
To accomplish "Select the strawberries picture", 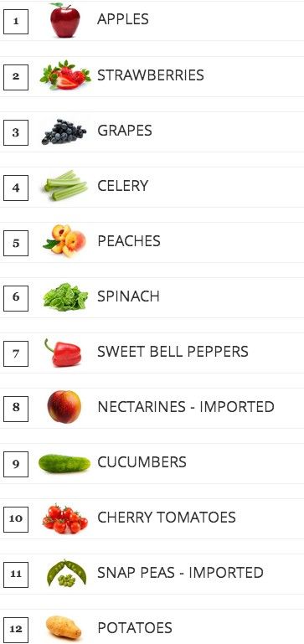I will click(x=65, y=75).
